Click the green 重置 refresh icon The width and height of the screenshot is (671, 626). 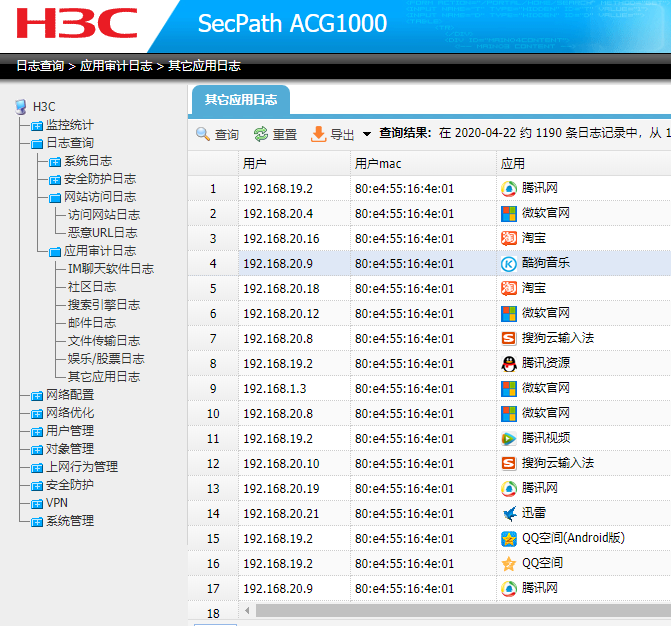click(261, 134)
